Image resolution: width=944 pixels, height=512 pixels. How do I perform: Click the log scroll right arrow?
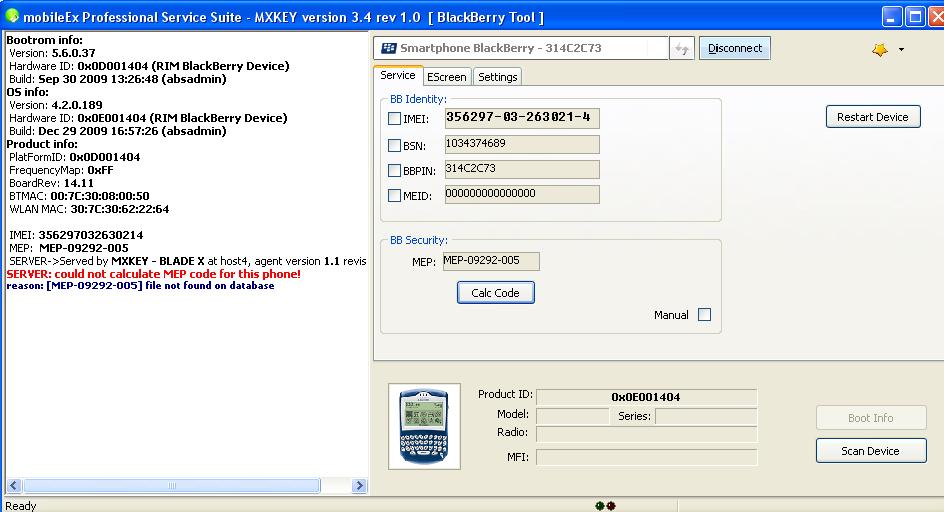tap(359, 485)
